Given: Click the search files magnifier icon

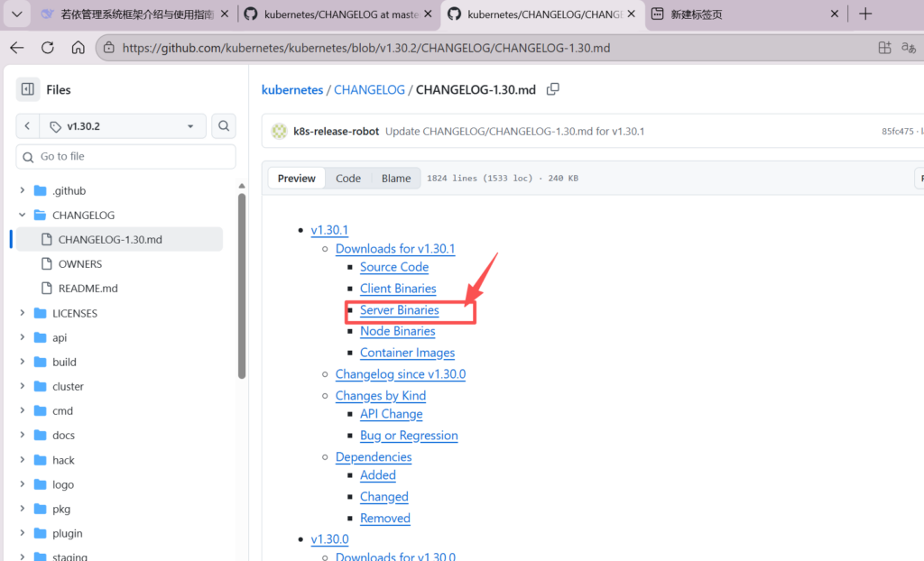Looking at the screenshot, I should click(224, 126).
